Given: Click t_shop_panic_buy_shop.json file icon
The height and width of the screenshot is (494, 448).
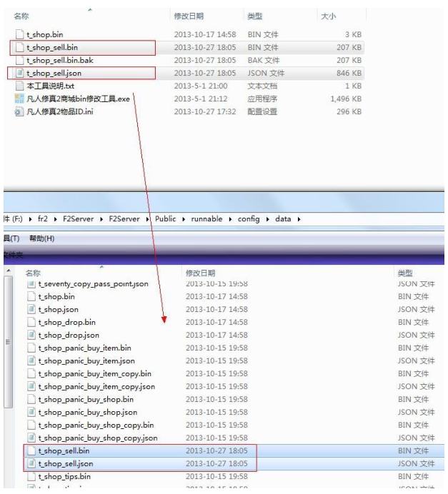Looking at the screenshot, I should [31, 412].
